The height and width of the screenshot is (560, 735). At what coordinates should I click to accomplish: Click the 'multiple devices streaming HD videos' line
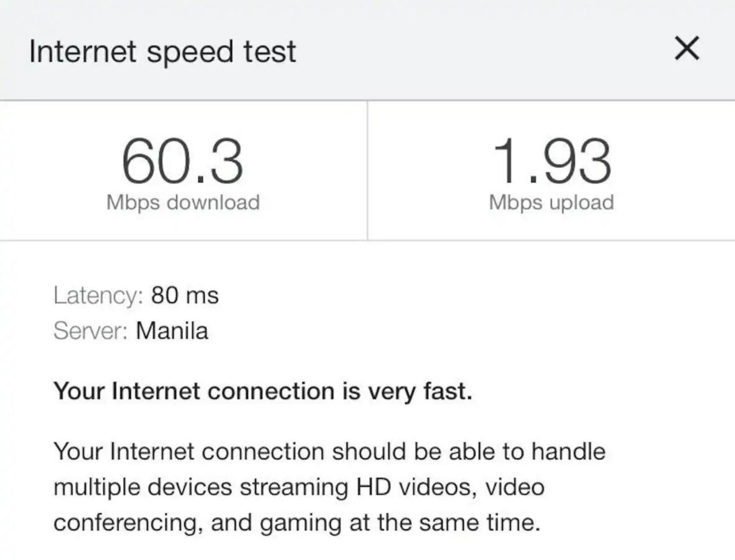click(299, 487)
